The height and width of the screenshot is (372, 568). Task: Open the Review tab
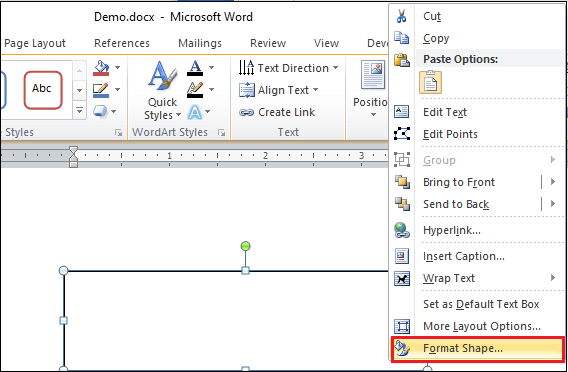(268, 43)
